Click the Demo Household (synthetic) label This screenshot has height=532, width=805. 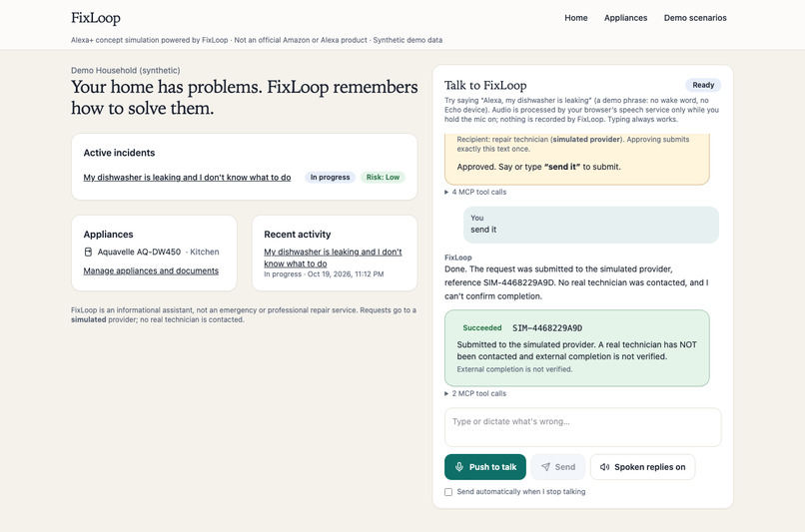click(x=125, y=70)
